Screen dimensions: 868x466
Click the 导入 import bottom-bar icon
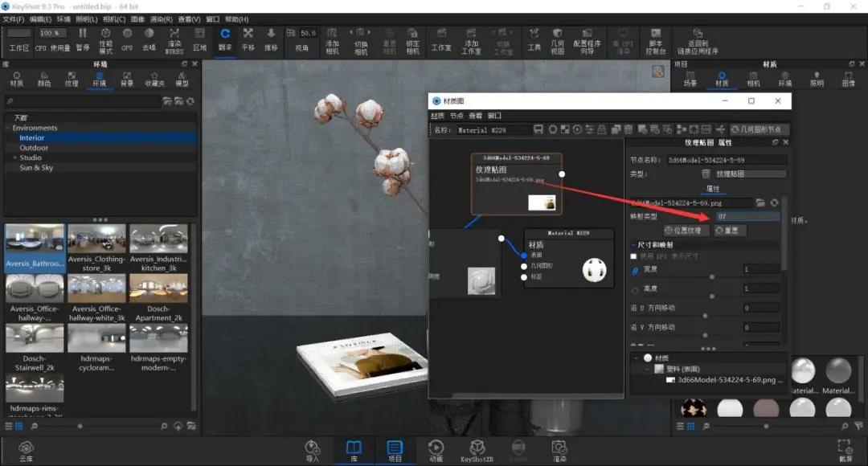click(312, 451)
